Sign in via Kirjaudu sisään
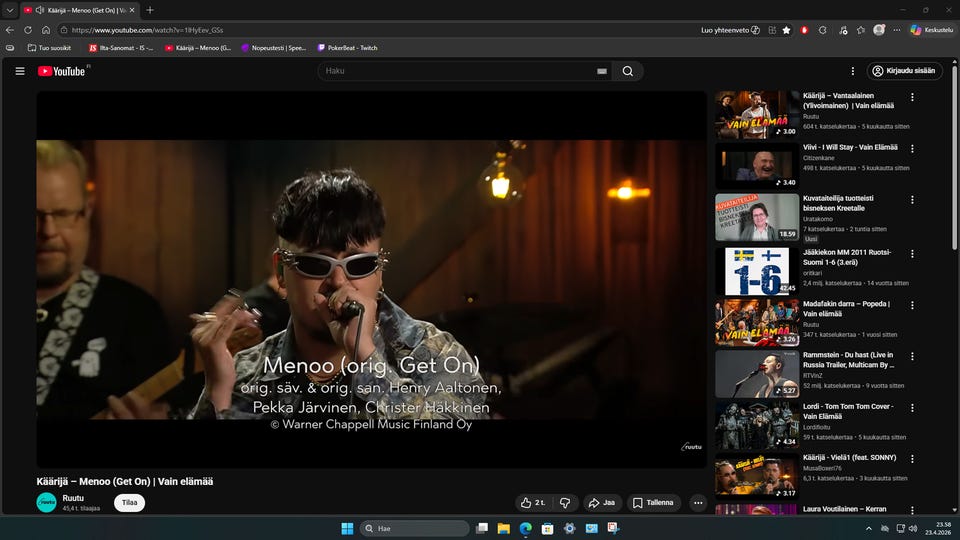Image resolution: width=960 pixels, height=540 pixels. pyautogui.click(x=904, y=71)
